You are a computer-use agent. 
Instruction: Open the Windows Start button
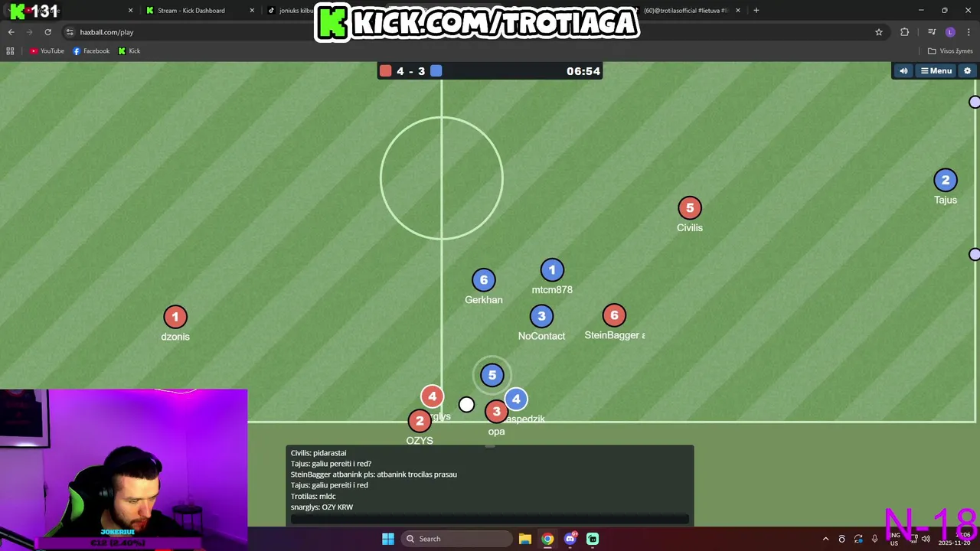[x=388, y=539]
